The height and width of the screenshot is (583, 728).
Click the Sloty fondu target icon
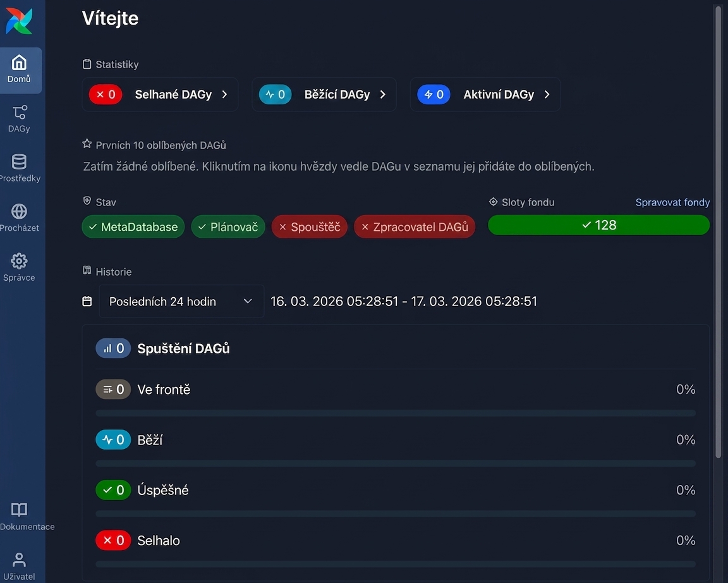[x=493, y=202]
